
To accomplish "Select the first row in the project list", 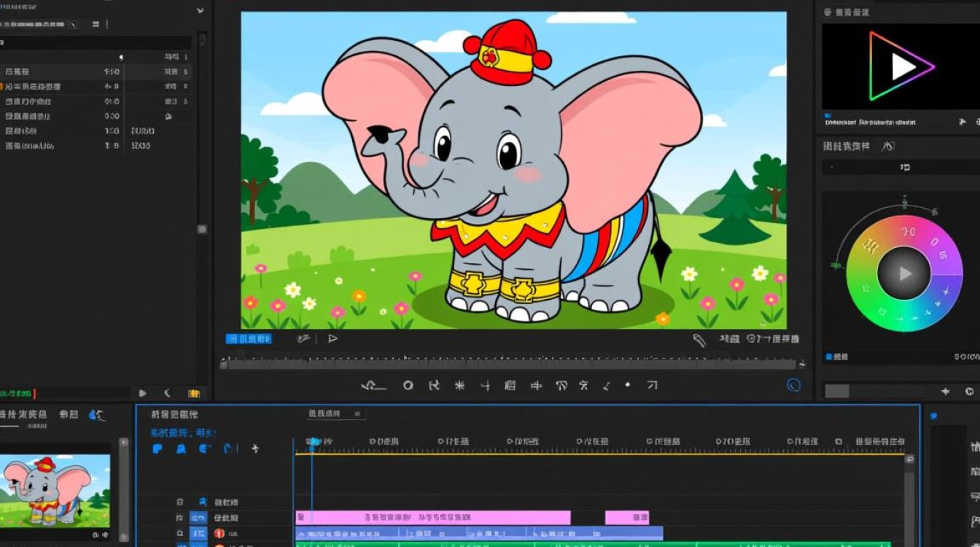I will click(x=96, y=71).
